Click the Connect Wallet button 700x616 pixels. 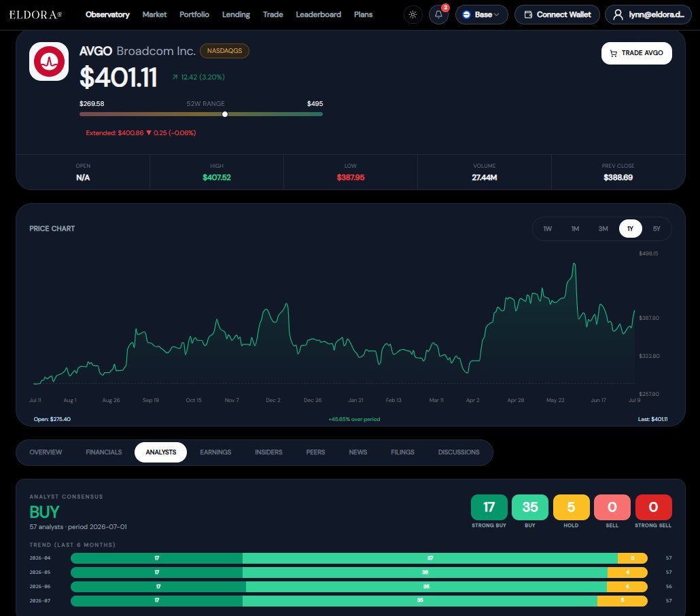(557, 15)
